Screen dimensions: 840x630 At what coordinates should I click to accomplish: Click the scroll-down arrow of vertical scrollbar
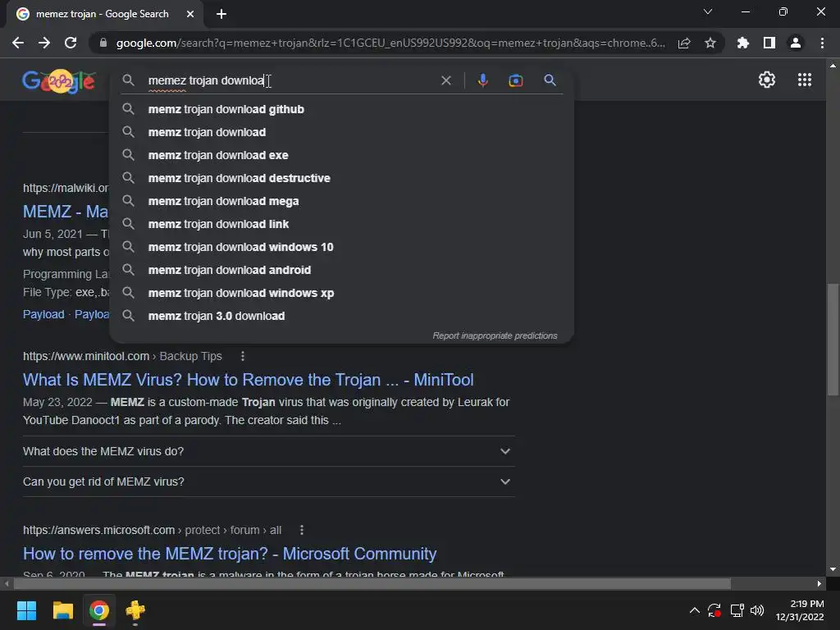point(833,569)
